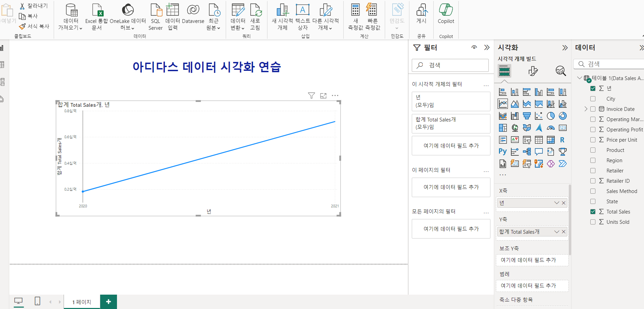This screenshot has height=309, width=644.
Task: Open the Y축 합계 Total Sales dropdown chevron
Action: pyautogui.click(x=557, y=232)
